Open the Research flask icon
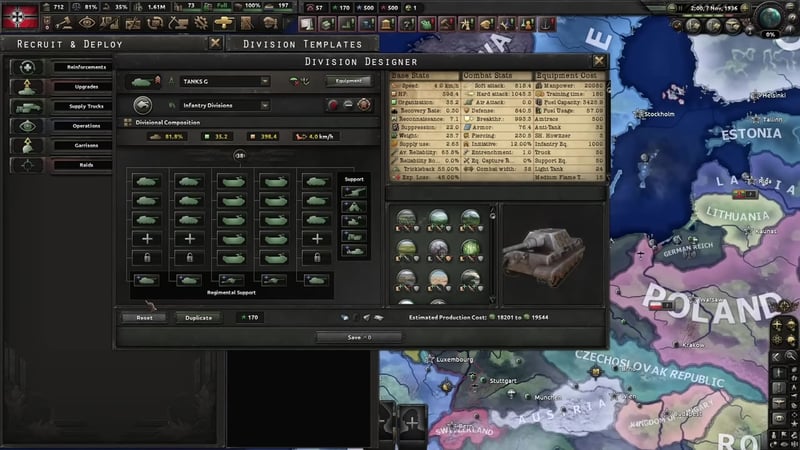The image size is (800, 450). [109, 23]
